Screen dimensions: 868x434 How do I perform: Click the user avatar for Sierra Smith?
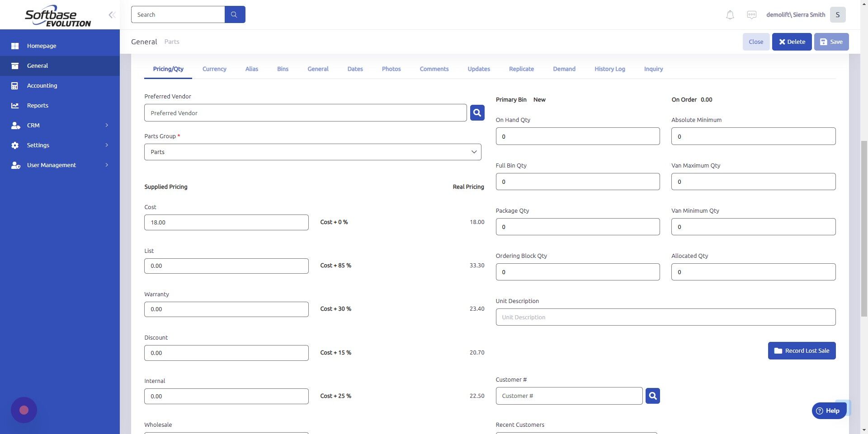[837, 14]
